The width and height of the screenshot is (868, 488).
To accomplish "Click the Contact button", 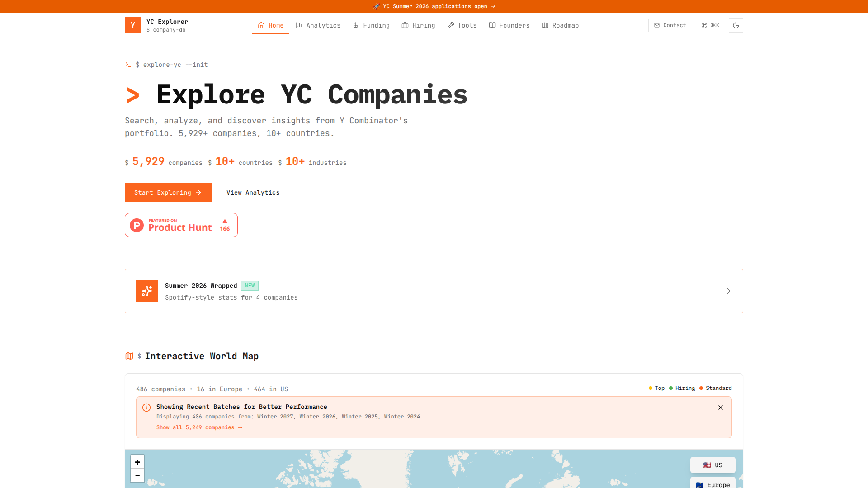I will point(670,25).
